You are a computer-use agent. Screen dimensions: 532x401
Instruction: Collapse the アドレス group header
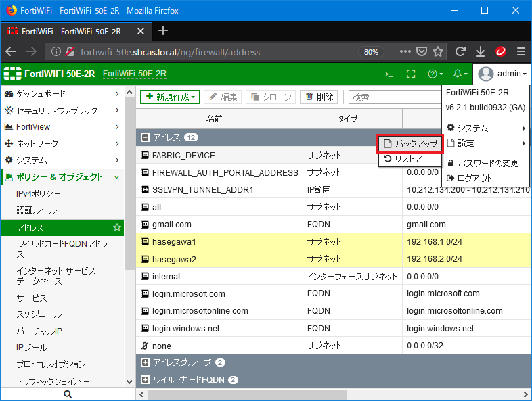pos(145,137)
